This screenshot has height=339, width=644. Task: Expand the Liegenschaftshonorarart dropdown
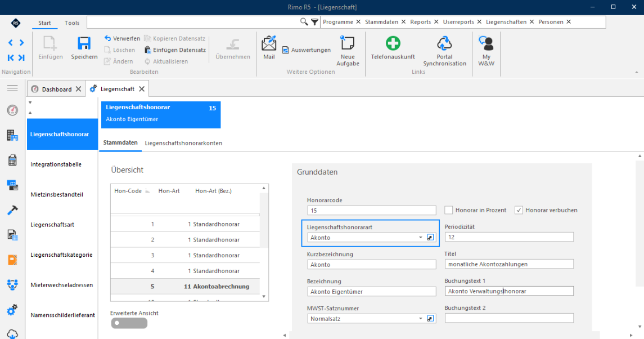[421, 238]
